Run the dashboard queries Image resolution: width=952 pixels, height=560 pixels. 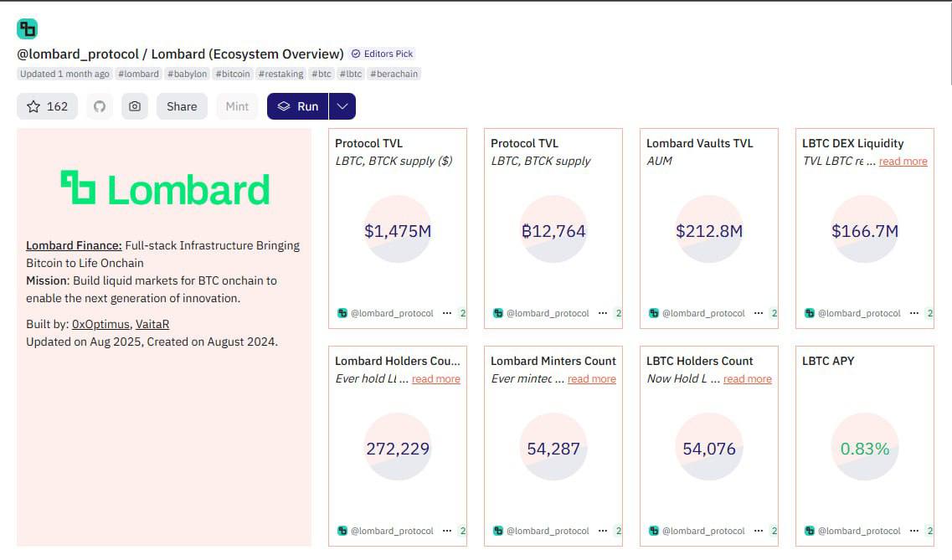pos(298,106)
